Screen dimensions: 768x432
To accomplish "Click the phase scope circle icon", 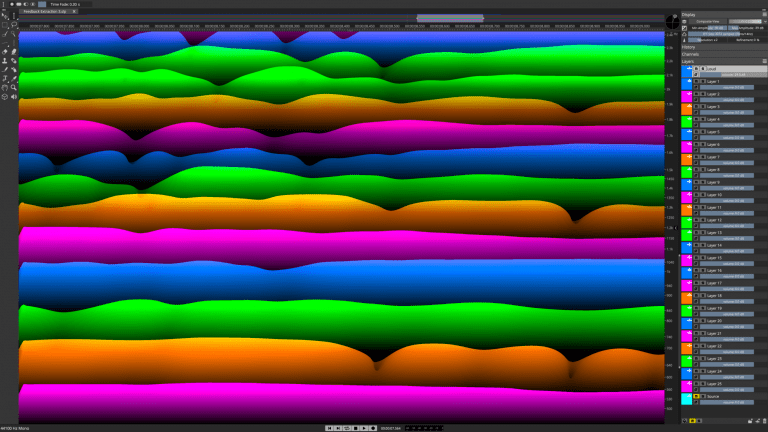I will click(x=672, y=22).
